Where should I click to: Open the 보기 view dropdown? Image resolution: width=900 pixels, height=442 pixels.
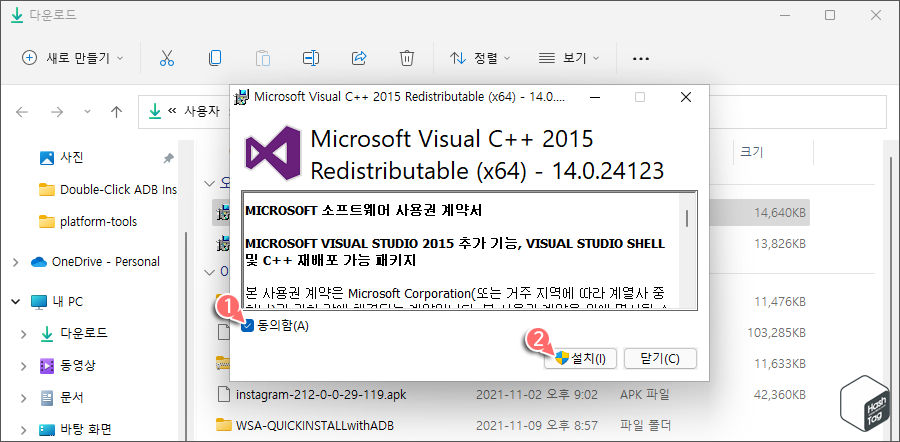point(569,58)
